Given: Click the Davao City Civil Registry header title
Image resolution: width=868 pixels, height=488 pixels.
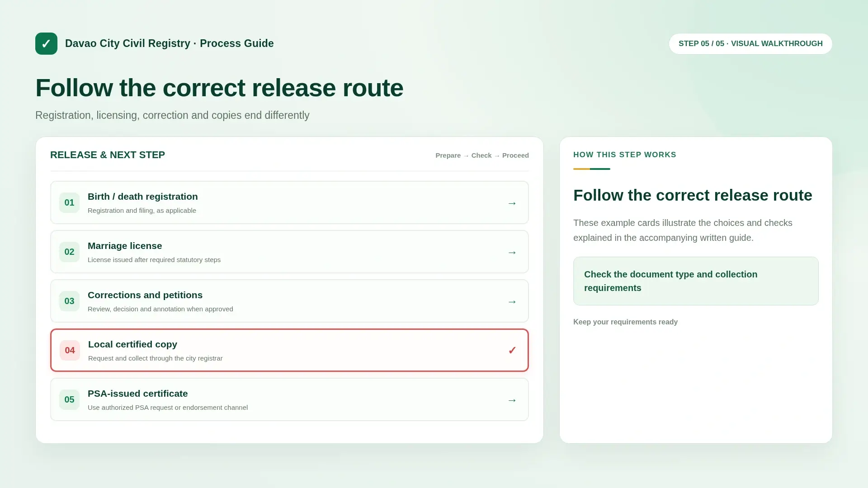Looking at the screenshot, I should (x=169, y=43).
